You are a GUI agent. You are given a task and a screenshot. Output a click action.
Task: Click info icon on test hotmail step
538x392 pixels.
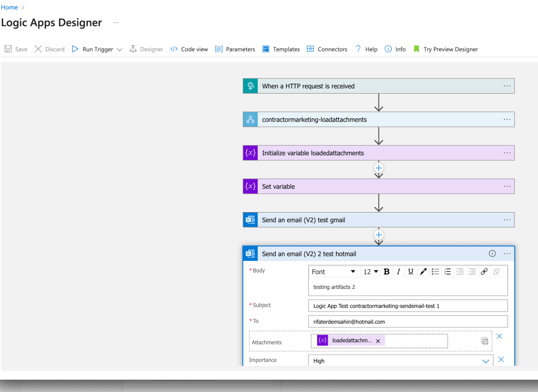point(492,254)
